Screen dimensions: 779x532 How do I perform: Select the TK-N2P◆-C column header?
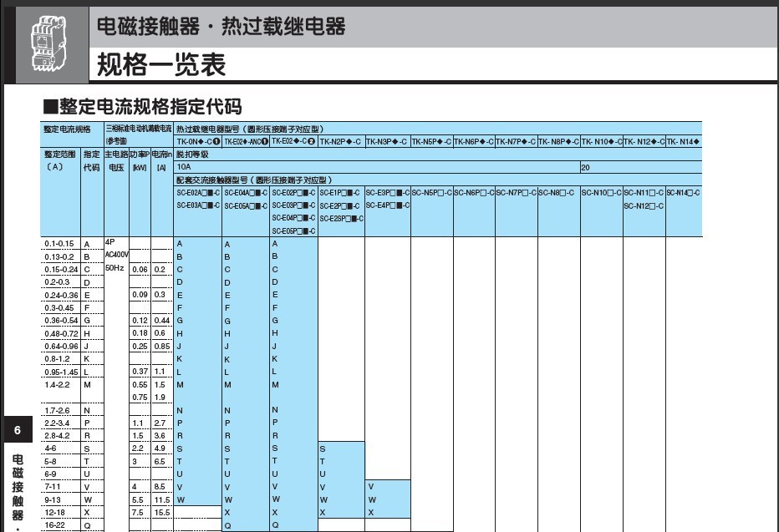340,141
